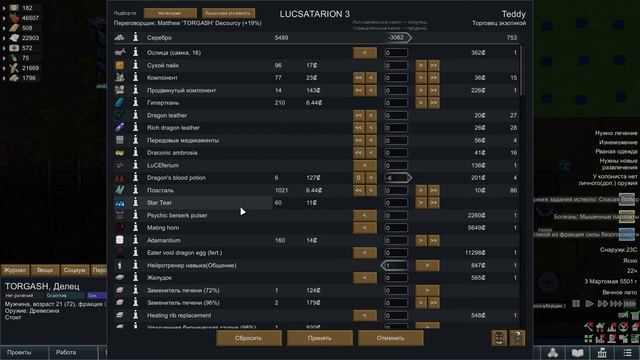Open info for Продвинутый компонент
Viewport: 640px width, 360px height.
tap(136, 90)
